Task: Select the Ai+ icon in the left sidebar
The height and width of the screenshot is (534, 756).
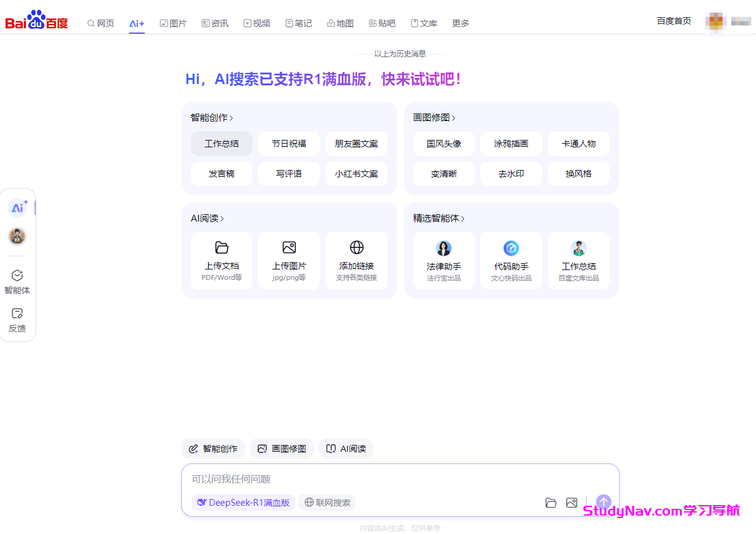Action: (x=18, y=207)
